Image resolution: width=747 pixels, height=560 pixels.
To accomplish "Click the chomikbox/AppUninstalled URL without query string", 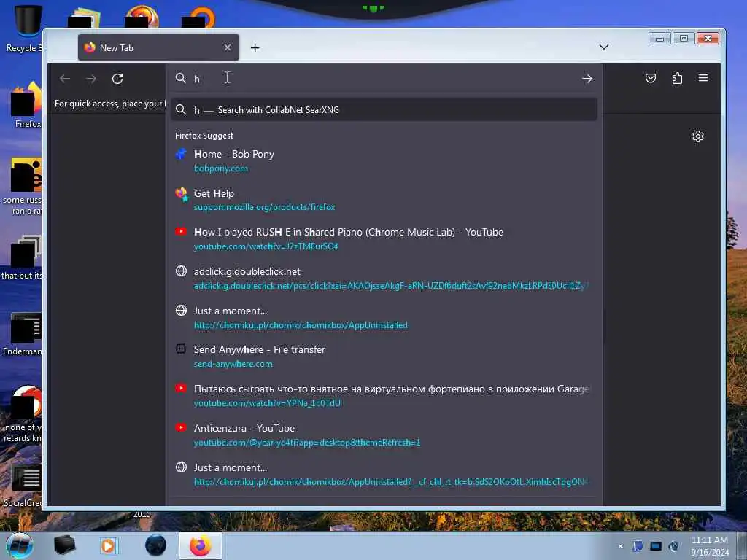I will (301, 325).
